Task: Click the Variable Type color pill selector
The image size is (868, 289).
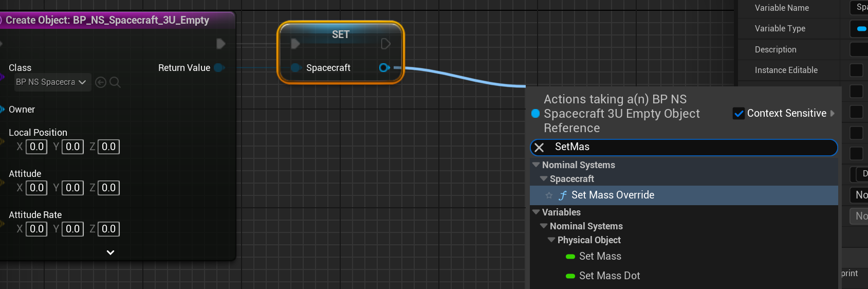Action: click(861, 29)
